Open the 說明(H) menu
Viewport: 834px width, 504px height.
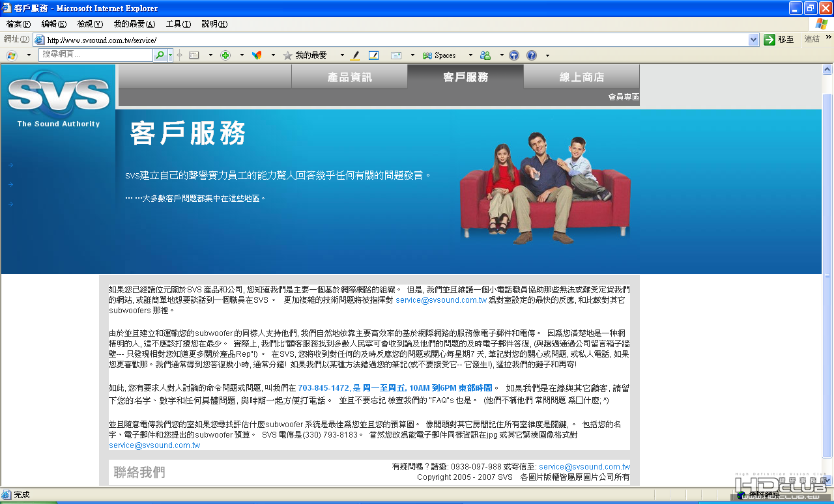click(214, 24)
